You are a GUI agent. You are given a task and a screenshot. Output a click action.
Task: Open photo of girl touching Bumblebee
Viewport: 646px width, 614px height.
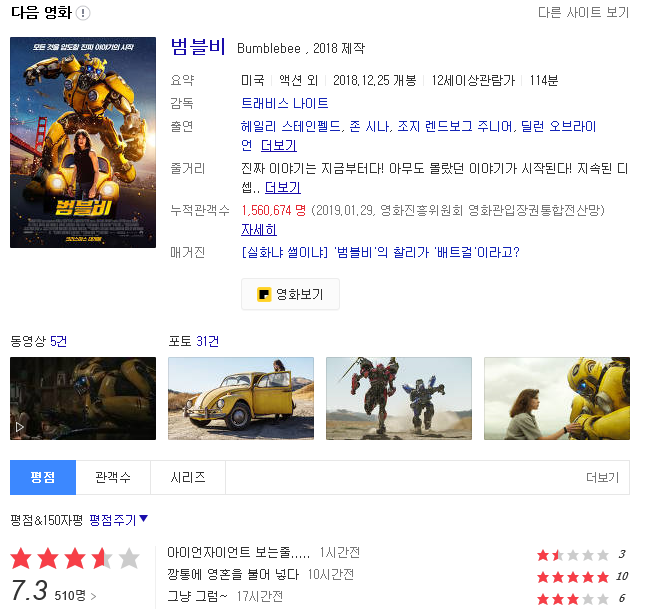557,398
